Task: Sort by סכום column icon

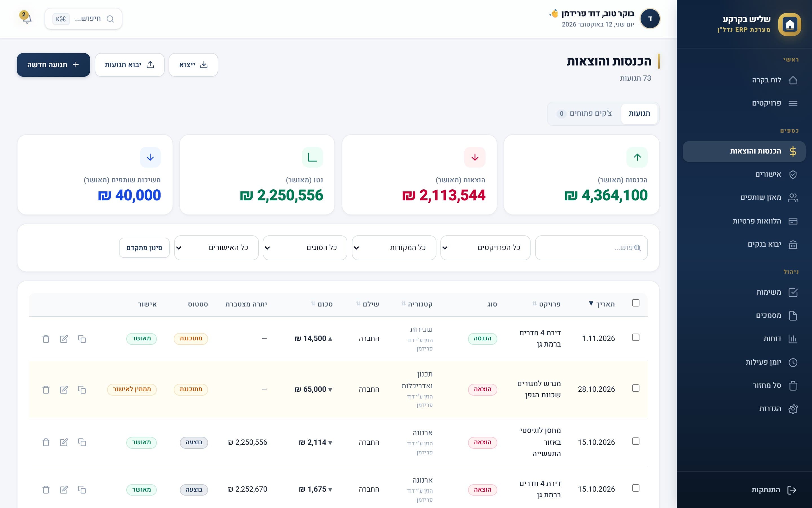Action: pos(313,304)
